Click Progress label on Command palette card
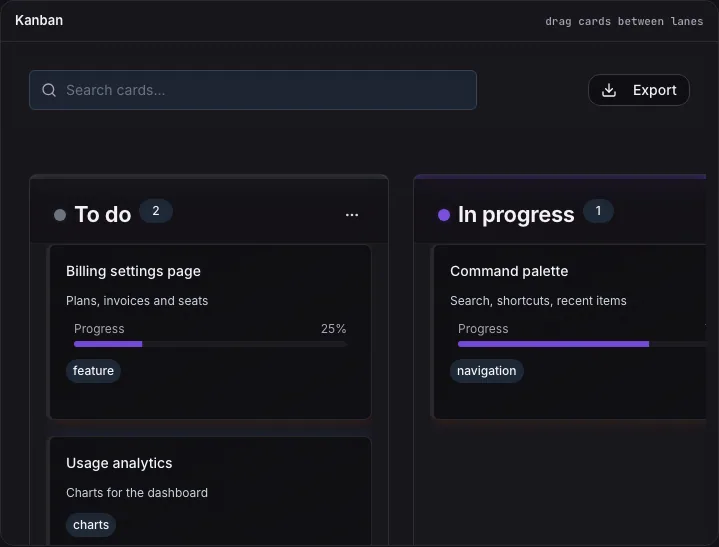Image resolution: width=719 pixels, height=547 pixels. (x=483, y=329)
